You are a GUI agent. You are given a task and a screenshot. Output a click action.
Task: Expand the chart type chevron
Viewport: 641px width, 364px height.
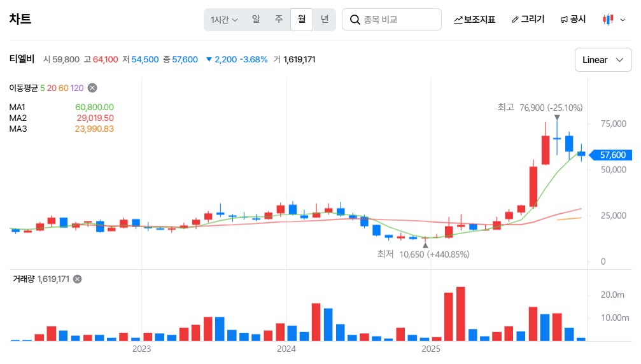pyautogui.click(x=623, y=20)
